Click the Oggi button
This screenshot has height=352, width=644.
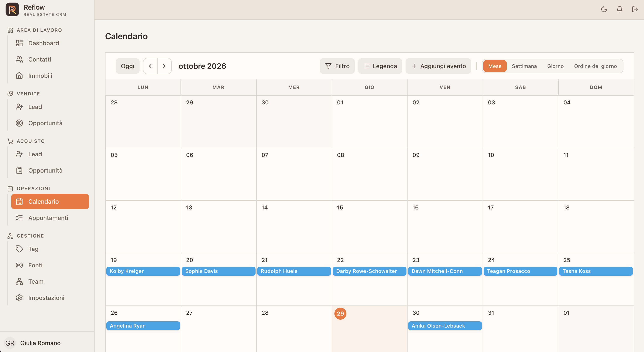point(128,66)
